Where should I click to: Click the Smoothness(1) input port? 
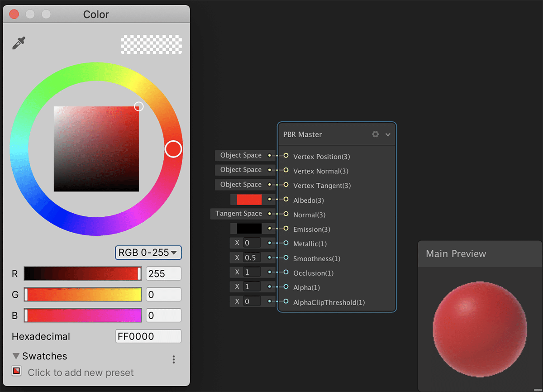[x=286, y=258]
